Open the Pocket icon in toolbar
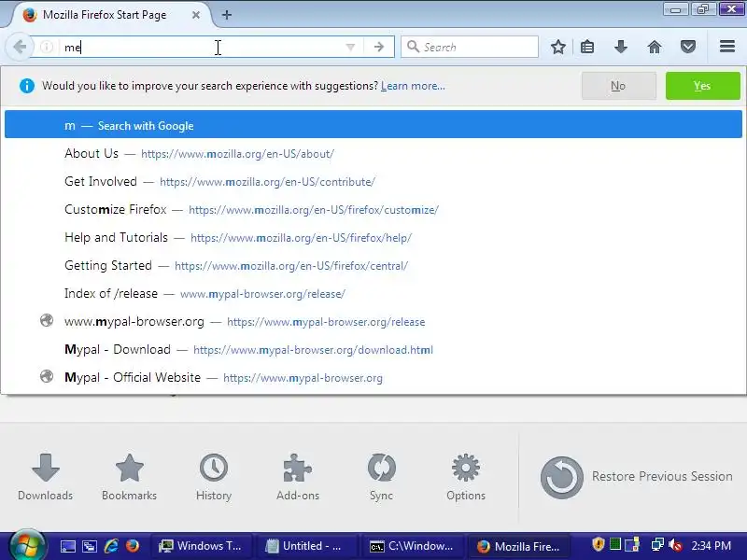The width and height of the screenshot is (747, 560). pos(688,47)
